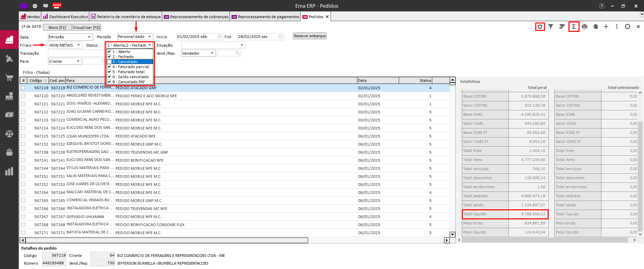Open the Filiais 'IRON METAIS' dropdown
This screenshot has width=644, height=269.
[x=79, y=45]
